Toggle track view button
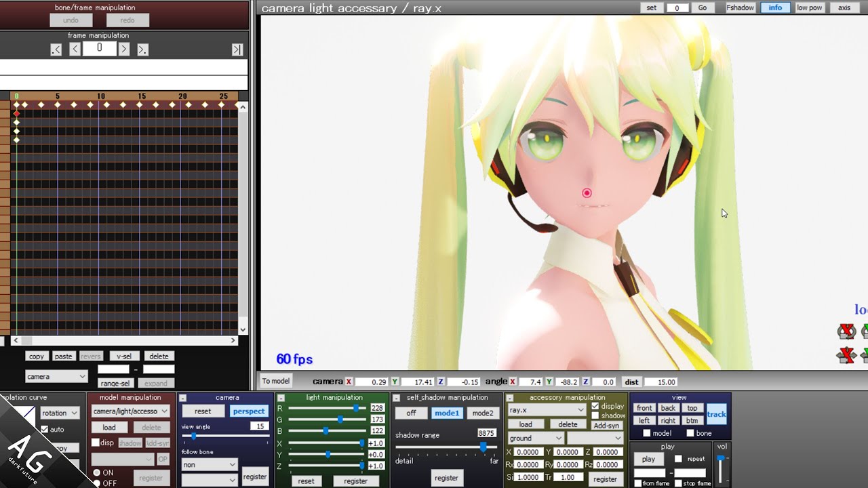868x488 pixels. click(716, 414)
